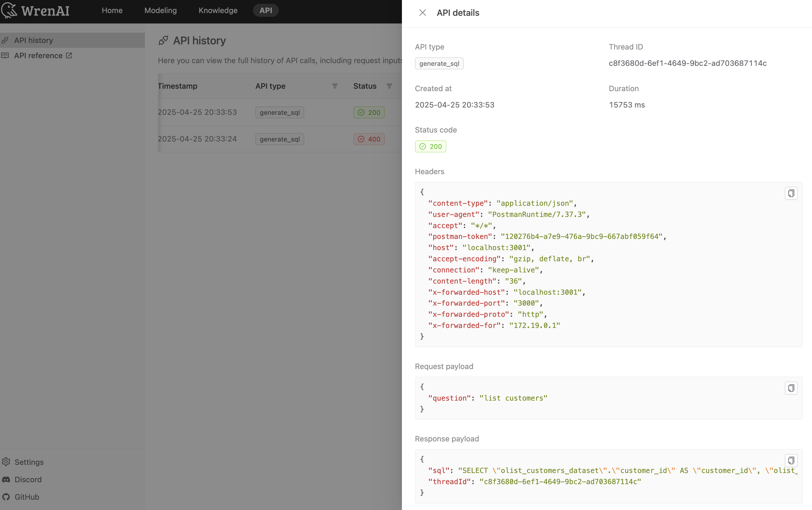Click the API reference book icon
Screen dimensions: 812x510
pos(5,56)
